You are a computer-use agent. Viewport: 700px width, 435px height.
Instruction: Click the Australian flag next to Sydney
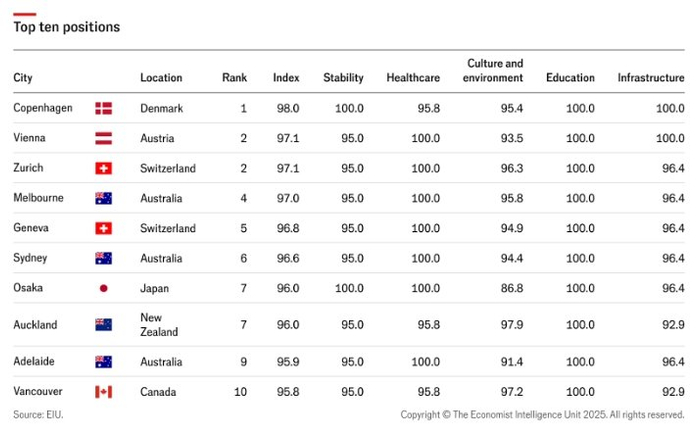(103, 258)
